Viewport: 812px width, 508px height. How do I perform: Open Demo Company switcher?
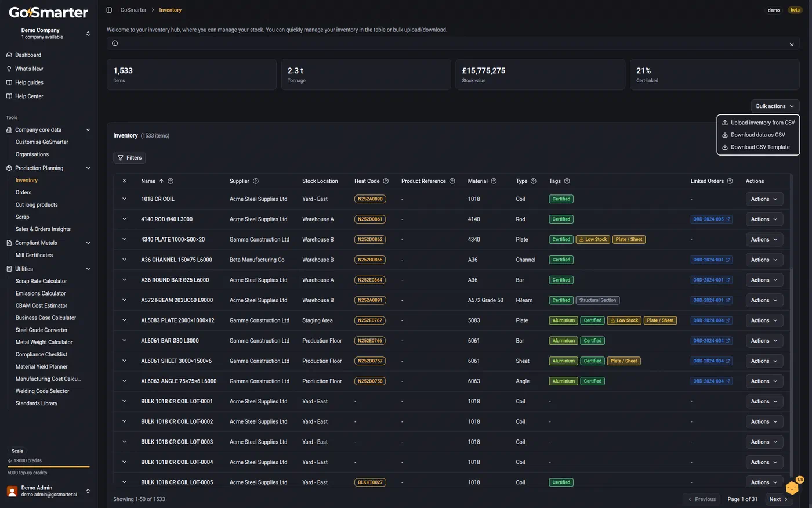[x=49, y=33]
